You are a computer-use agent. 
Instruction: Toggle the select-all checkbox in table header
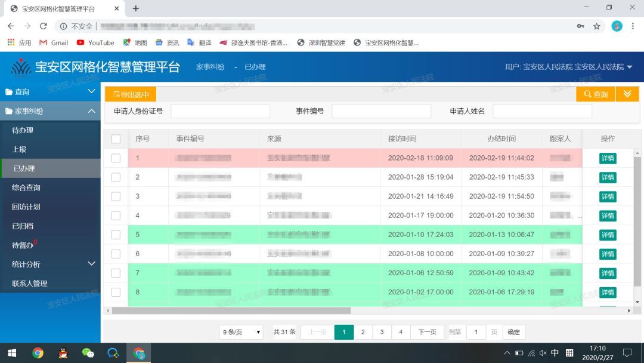tap(116, 138)
